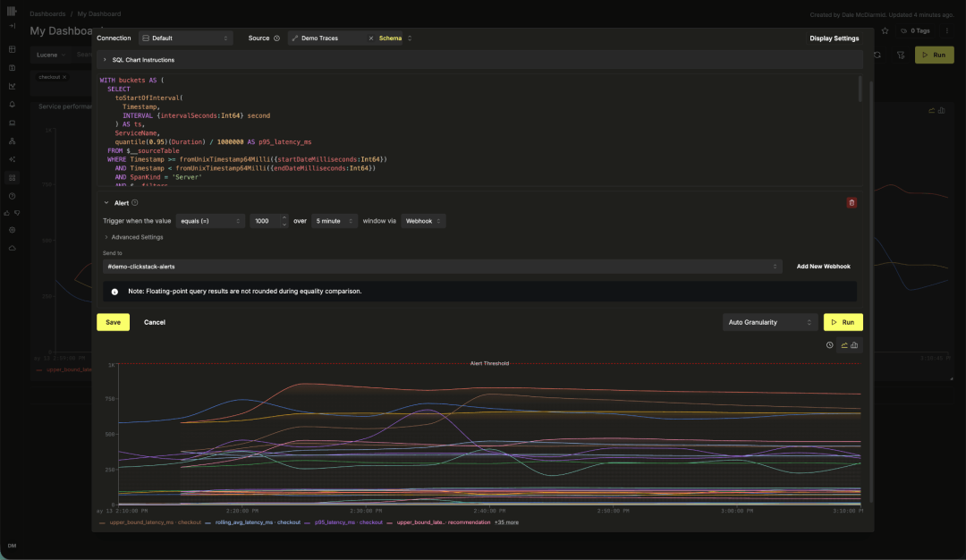Delete the alert with the red trash icon
966x560 pixels.
[852, 203]
